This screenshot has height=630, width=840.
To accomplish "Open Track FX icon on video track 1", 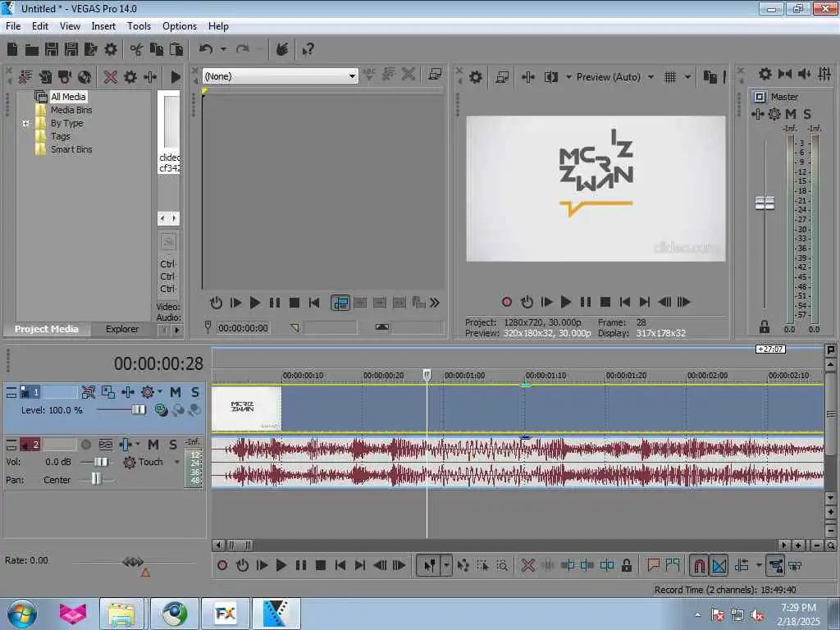I will tap(128, 392).
